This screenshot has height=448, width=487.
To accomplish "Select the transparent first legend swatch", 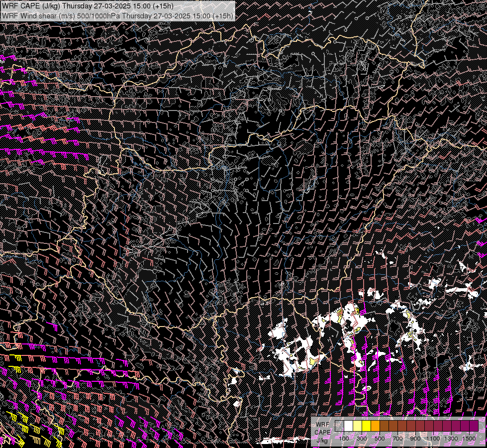I will [339, 426].
